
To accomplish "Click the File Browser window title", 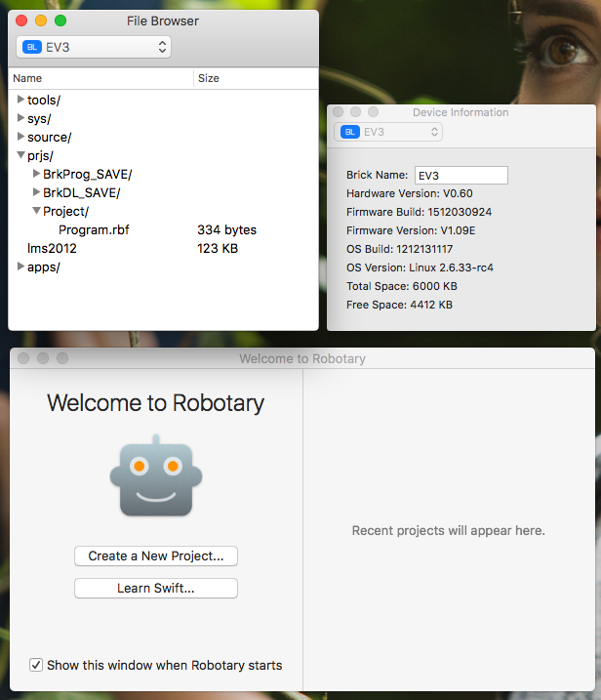I will pos(163,21).
